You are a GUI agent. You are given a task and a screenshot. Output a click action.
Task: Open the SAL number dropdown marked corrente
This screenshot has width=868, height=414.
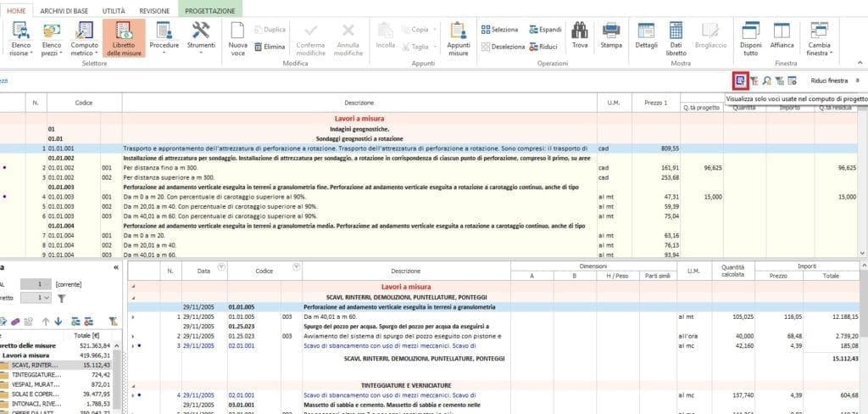pos(36,283)
